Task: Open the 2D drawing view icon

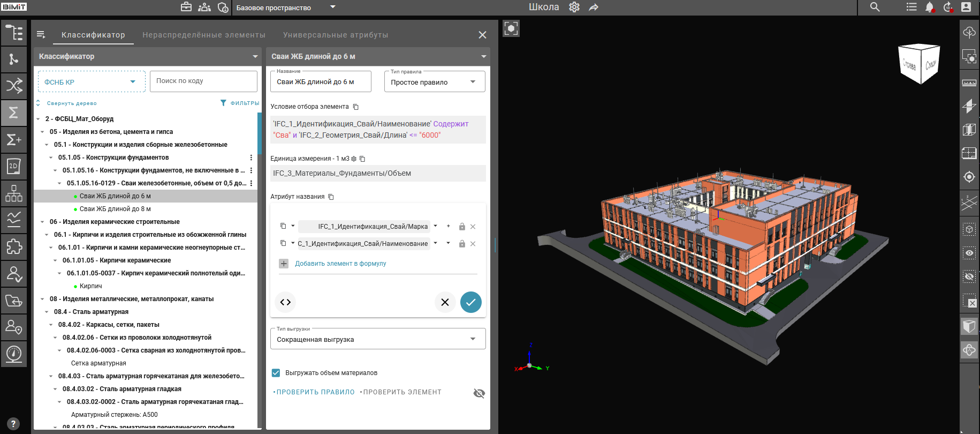Action: point(14,166)
